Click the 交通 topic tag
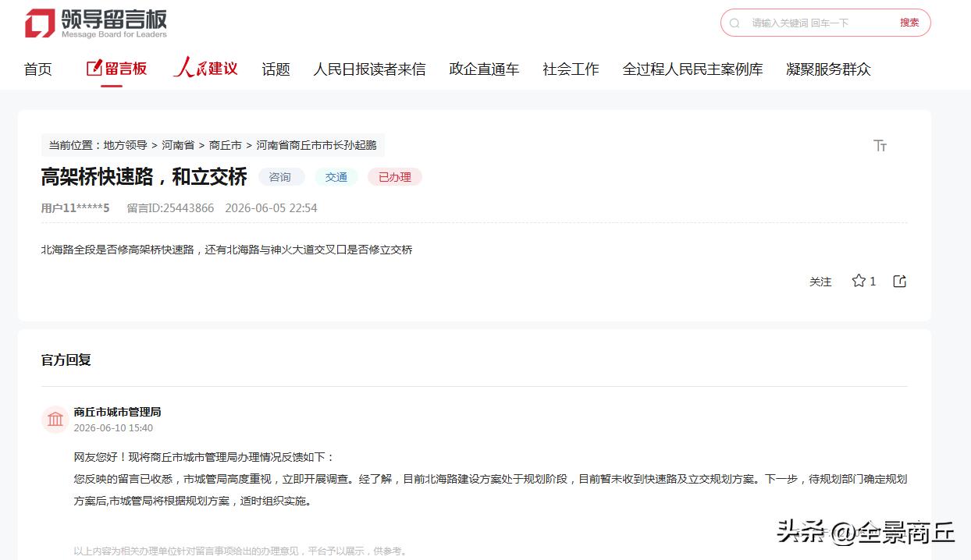 [x=336, y=177]
